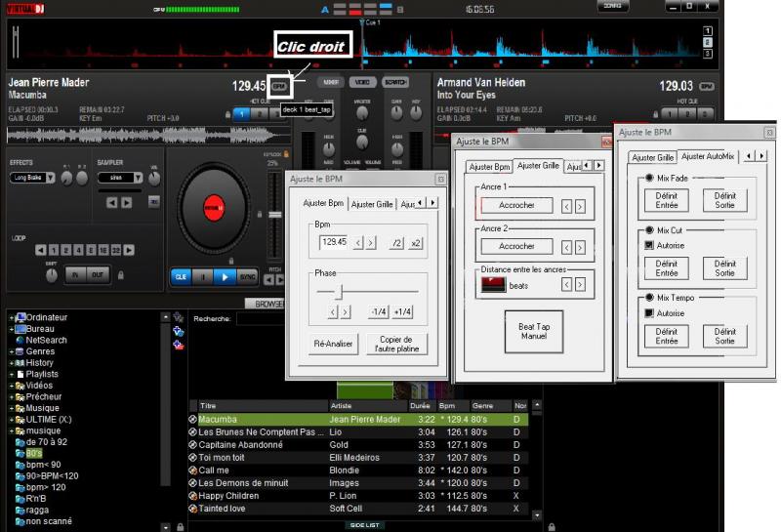Open the Ajuster Grille tab in first dialog
This screenshot has width=781, height=532.
coord(372,204)
